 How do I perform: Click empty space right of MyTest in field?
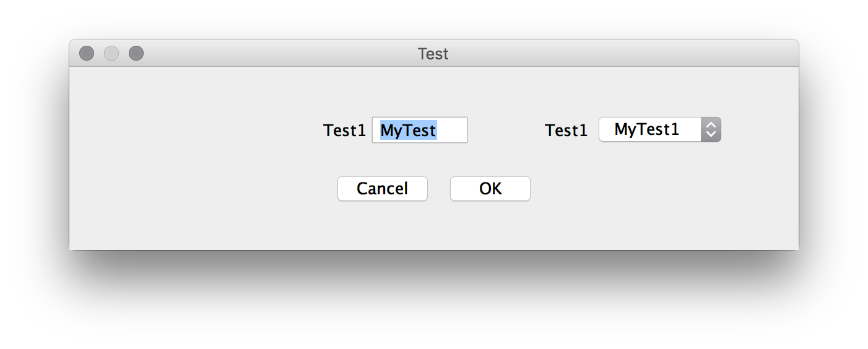pos(452,130)
